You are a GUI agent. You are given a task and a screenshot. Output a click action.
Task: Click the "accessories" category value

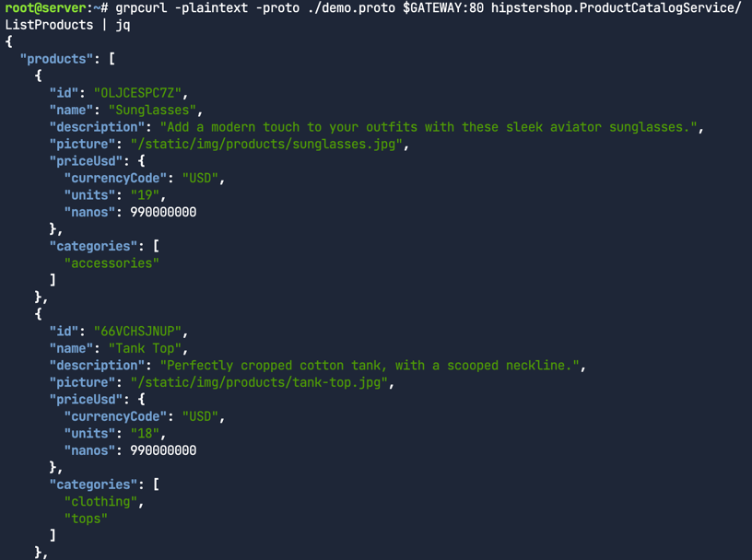112,263
